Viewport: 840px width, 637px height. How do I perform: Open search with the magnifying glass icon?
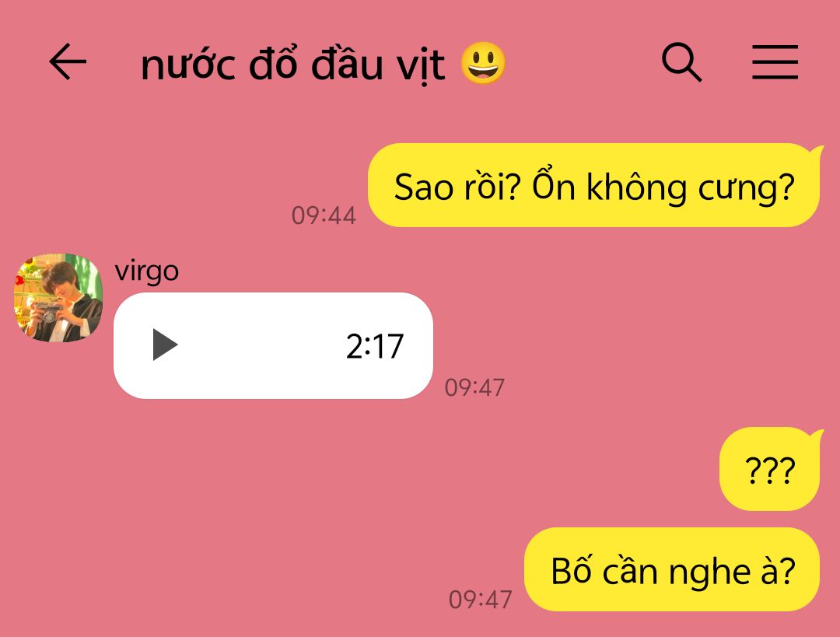pyautogui.click(x=681, y=62)
